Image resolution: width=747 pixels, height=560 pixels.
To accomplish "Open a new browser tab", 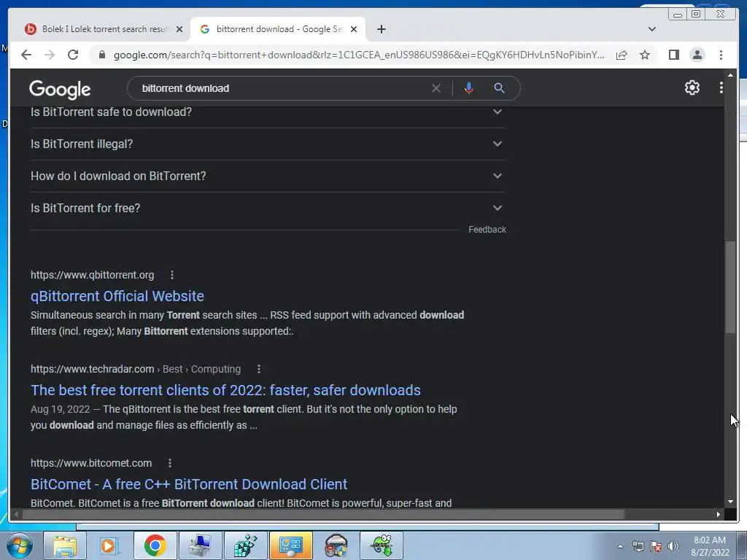I will click(381, 29).
